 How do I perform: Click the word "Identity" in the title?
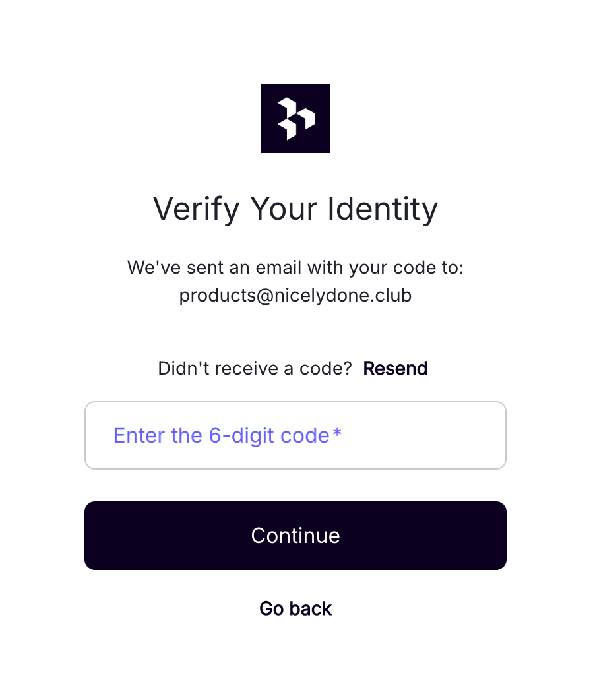coord(383,209)
